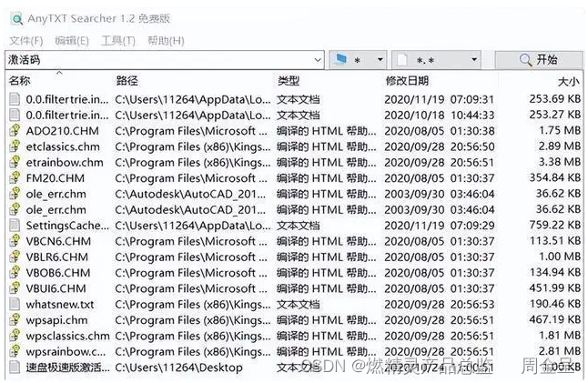Click the 354.84 KB size cell
Viewport: 588px width, 383px height.
tap(555, 177)
